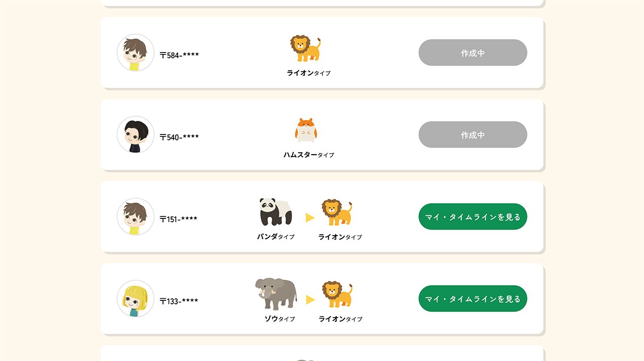Click the lion icon in the 〒133 row
The width and height of the screenshot is (644, 361).
click(337, 294)
